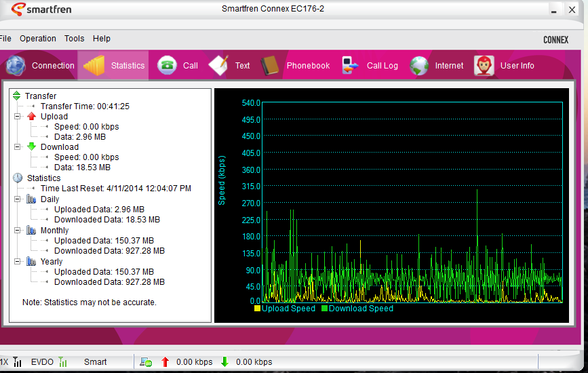Click the smartfren logo
The width and height of the screenshot is (588, 373).
tap(41, 9)
